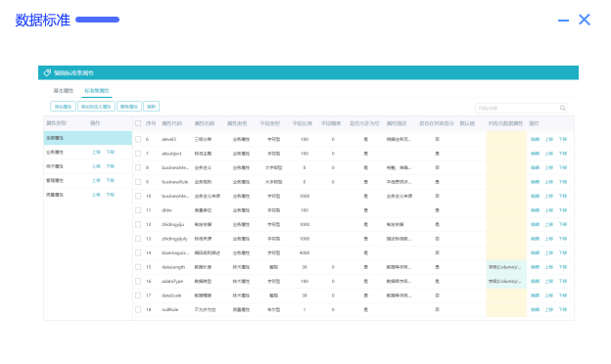The image size is (611, 364).
Task: Minimize the 数据标准 window
Action: 563,21
